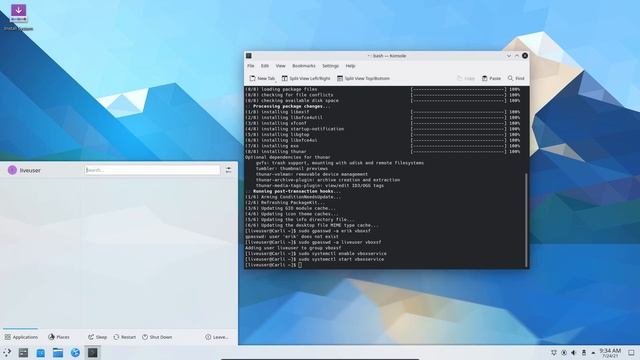This screenshot has height=360, width=640.
Task: Switch to Applications tab in launcher
Action: pyautogui.click(x=21, y=337)
